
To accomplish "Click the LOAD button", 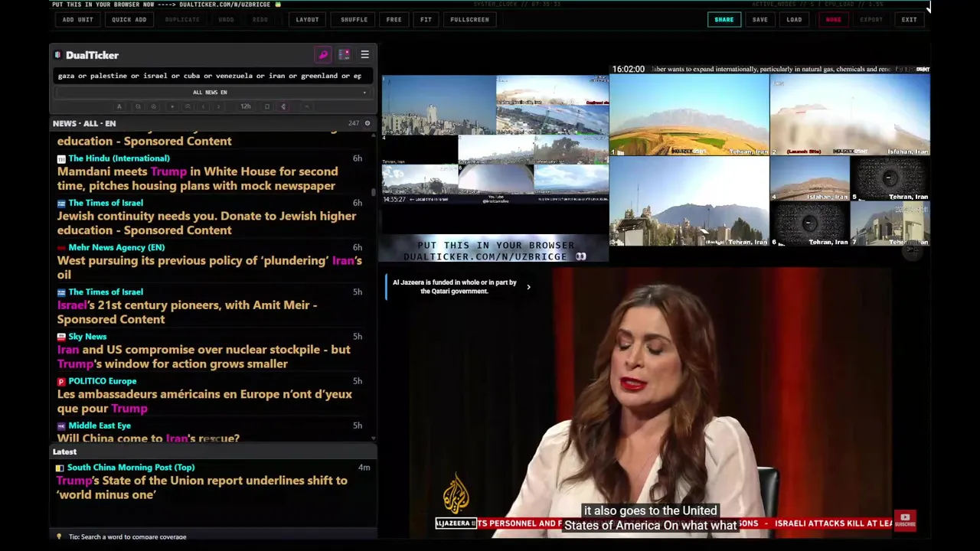I will click(x=795, y=19).
